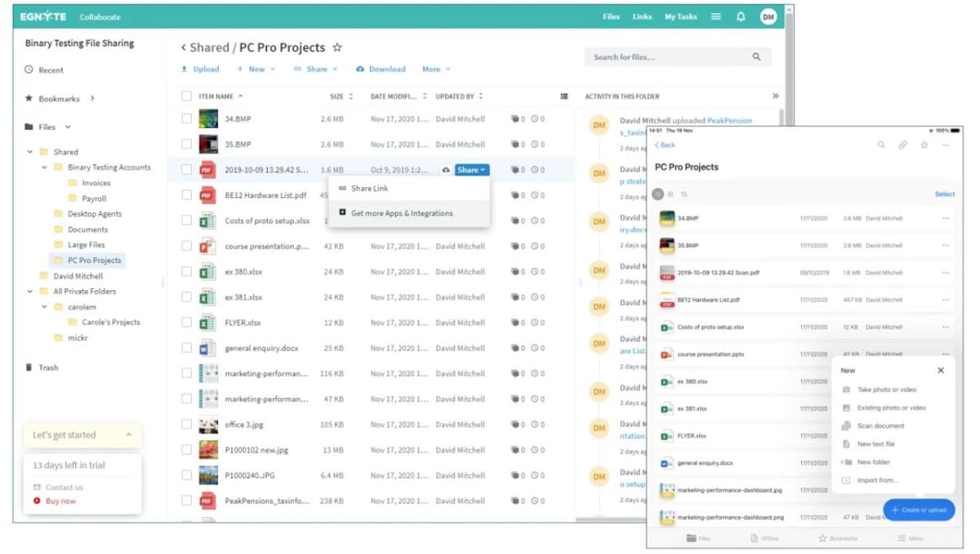Open the tablet top-bar three-dot more options
Screen dimensions: 980x554
[x=946, y=145]
